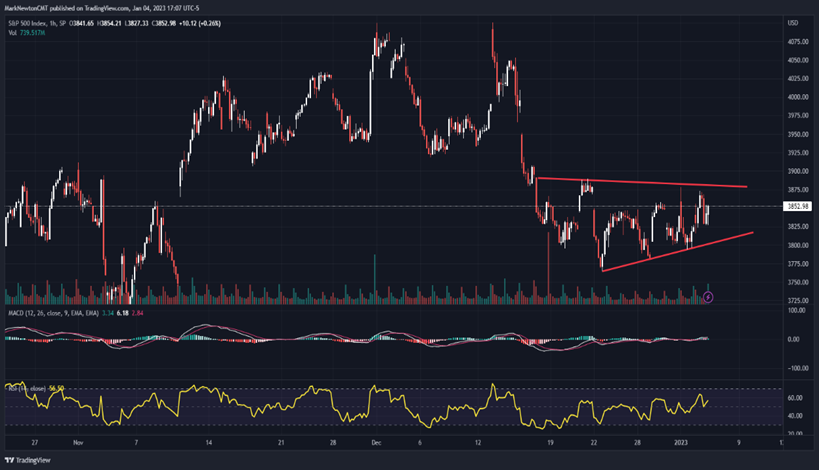The width and height of the screenshot is (819, 470).
Task: Select the 3852.98 current price tag
Action: coord(798,206)
